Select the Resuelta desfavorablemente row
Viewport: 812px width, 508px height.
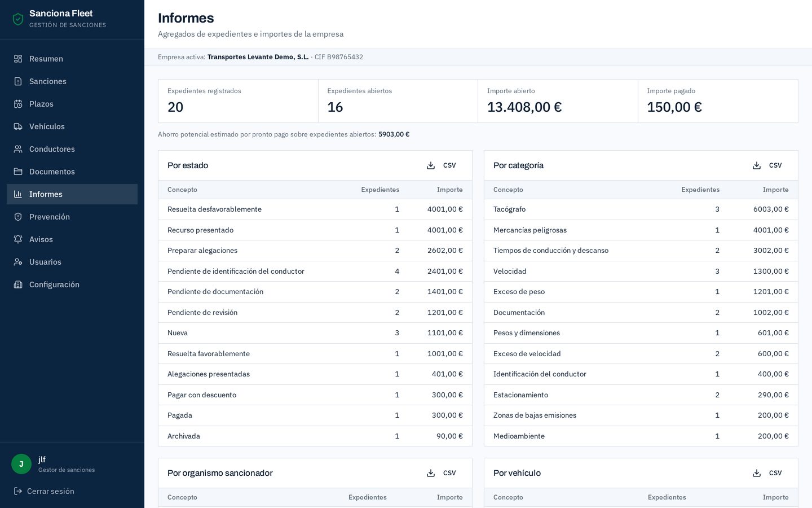315,209
